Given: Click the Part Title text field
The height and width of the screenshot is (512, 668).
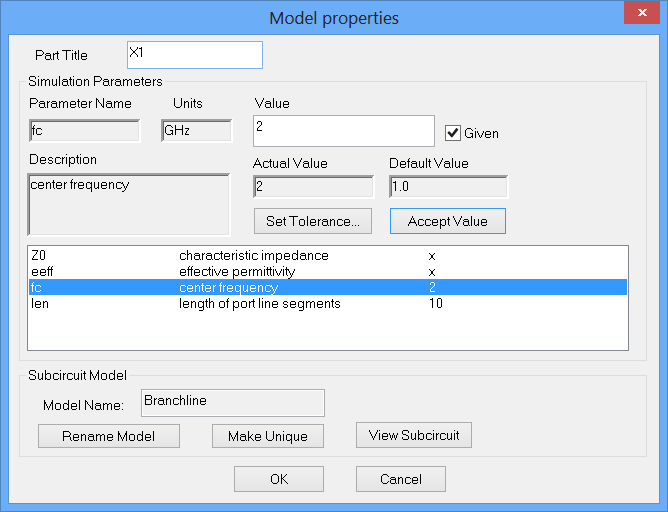Looking at the screenshot, I should [195, 55].
